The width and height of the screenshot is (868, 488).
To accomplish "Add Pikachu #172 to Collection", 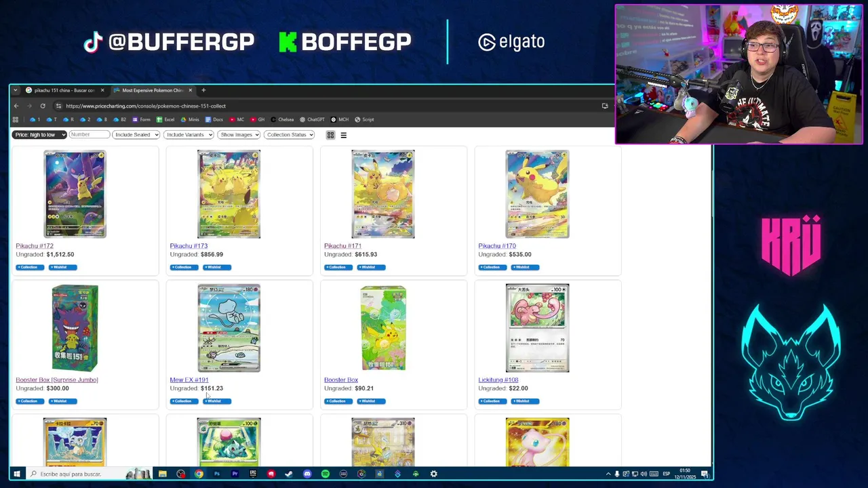I will click(29, 267).
